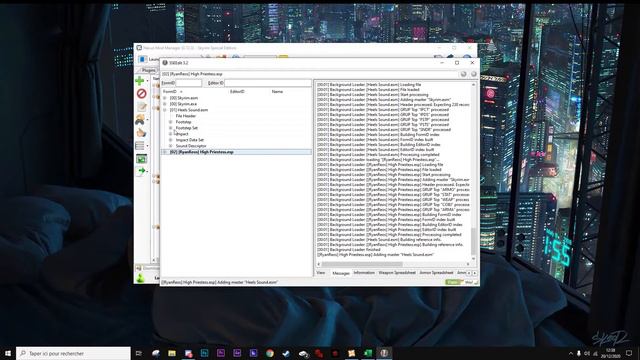Image resolution: width=640 pixels, height=360 pixels.
Task: Click the taskbar clock
Action: pyautogui.click(x=611, y=353)
